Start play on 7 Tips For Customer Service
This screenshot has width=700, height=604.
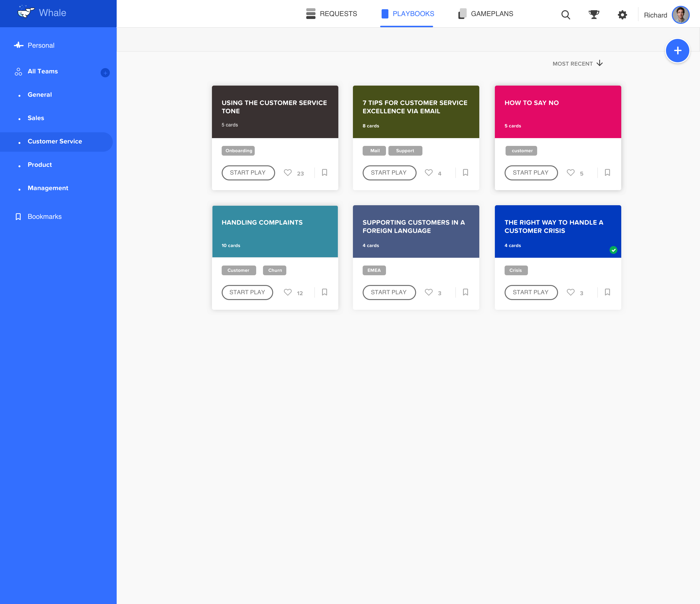(x=389, y=173)
